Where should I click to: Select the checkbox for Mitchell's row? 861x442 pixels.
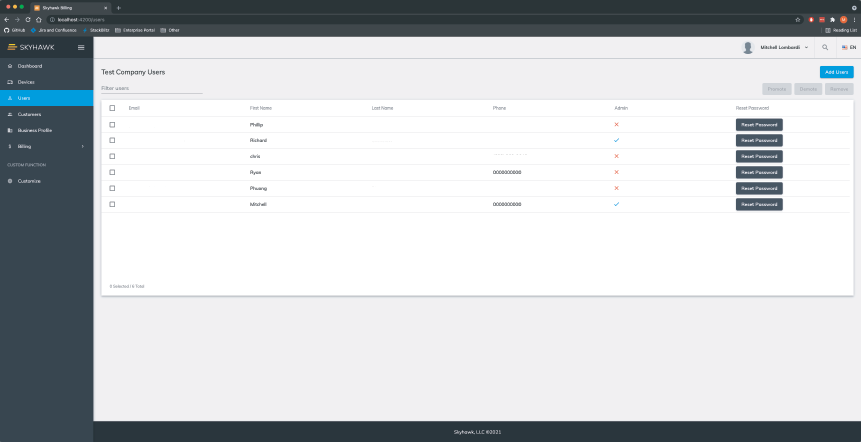coord(112,204)
